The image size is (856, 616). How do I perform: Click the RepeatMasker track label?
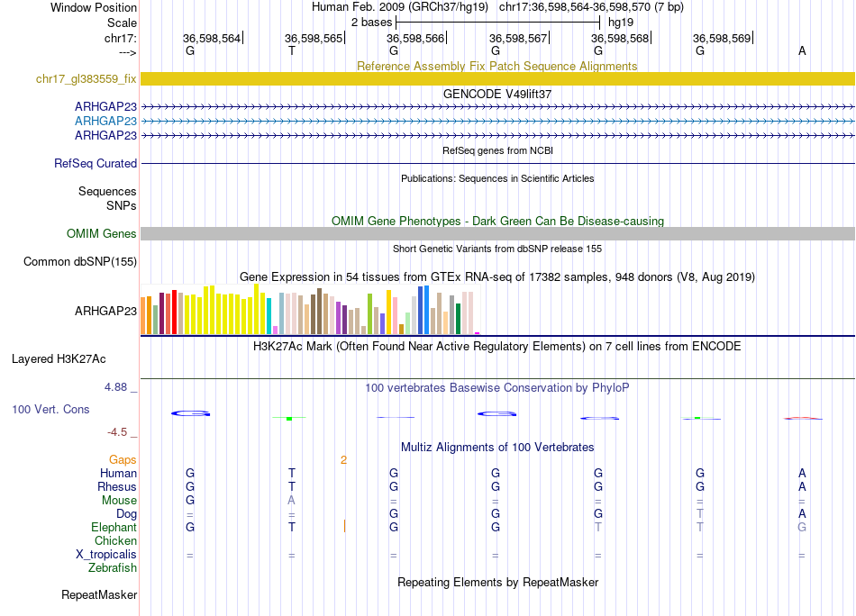(99, 594)
